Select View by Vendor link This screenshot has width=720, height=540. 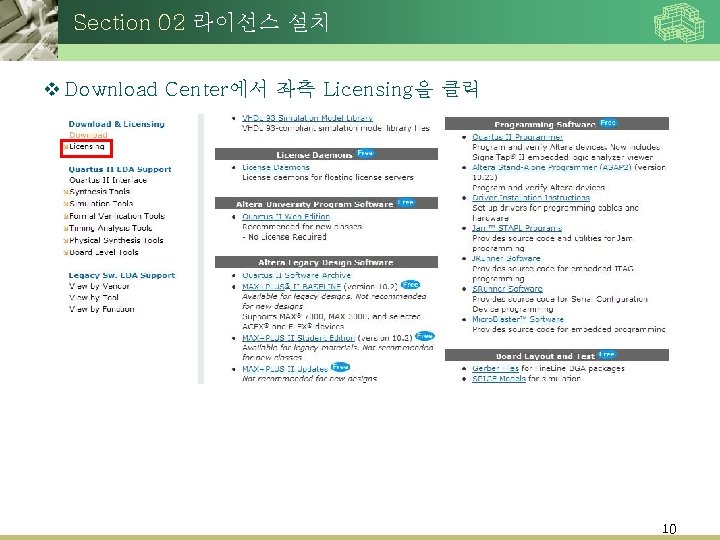(99, 286)
